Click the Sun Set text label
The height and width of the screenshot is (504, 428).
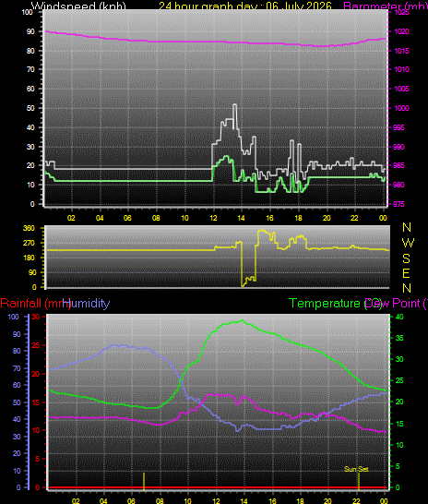click(356, 469)
